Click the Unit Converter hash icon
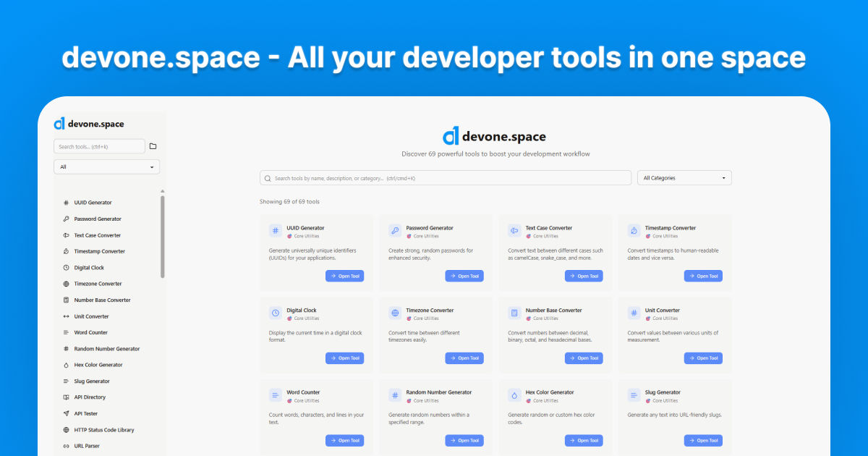Screen dimensions: 868x456 click(x=633, y=312)
